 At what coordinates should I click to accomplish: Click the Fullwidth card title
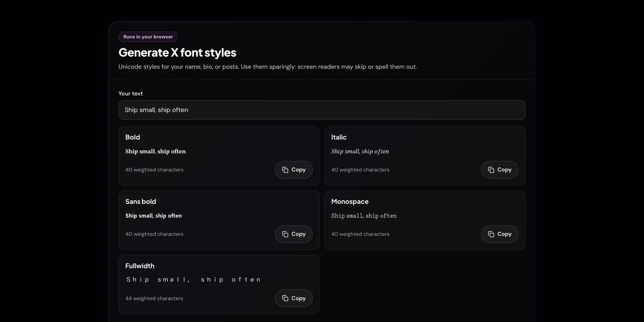click(140, 266)
